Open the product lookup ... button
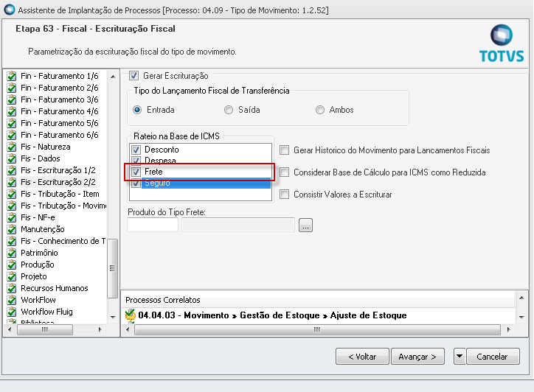 pyautogui.click(x=305, y=225)
